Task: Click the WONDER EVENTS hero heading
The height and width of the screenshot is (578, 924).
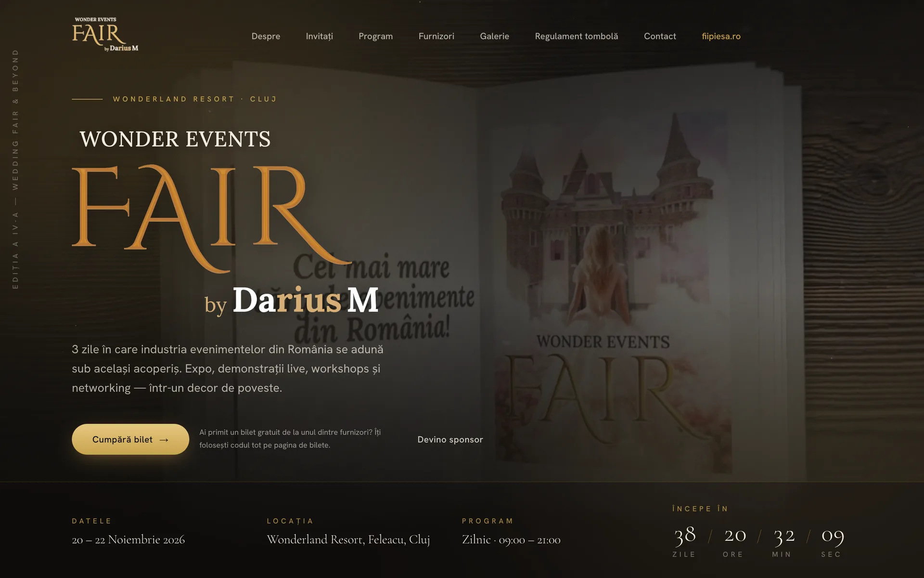Action: click(x=175, y=139)
